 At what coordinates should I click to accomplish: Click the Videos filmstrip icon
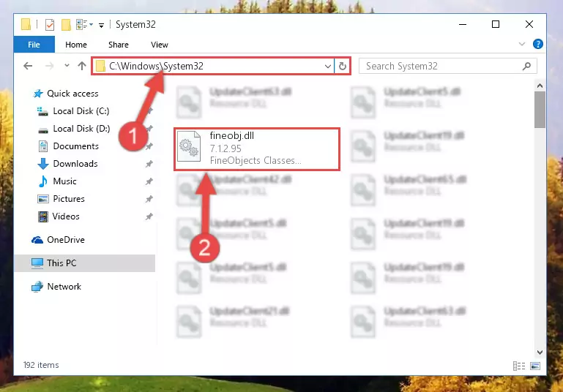(43, 216)
